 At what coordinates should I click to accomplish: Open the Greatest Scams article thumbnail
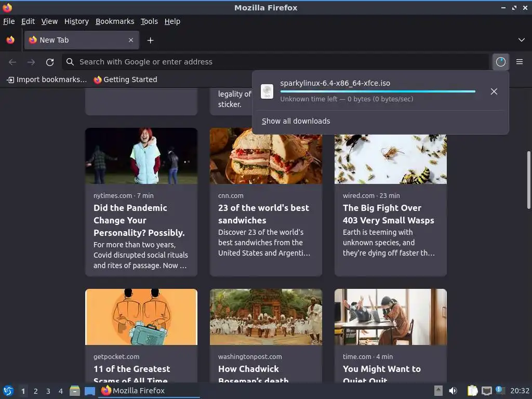click(141, 317)
